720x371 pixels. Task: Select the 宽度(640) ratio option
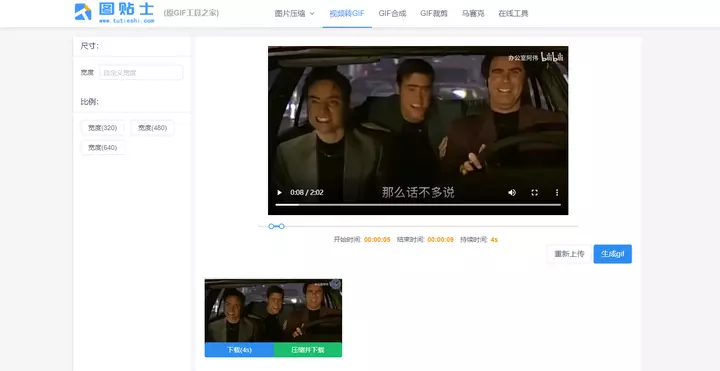point(103,148)
